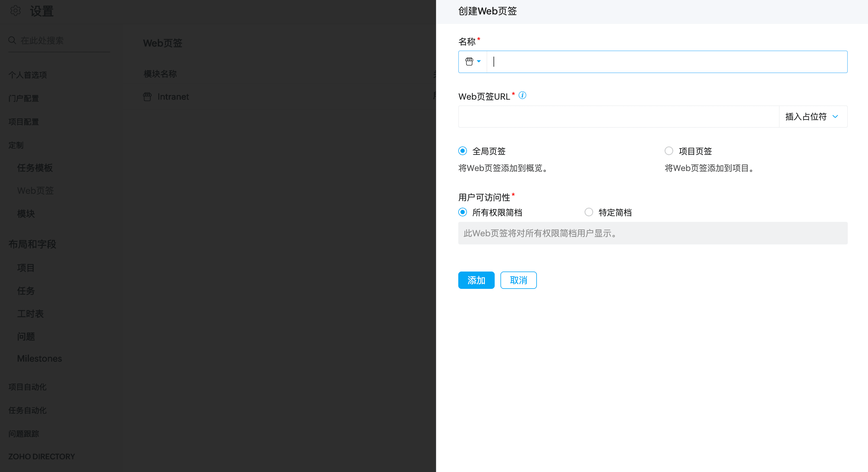Click the search magnifier icon
The height and width of the screenshot is (472, 868).
(12, 40)
